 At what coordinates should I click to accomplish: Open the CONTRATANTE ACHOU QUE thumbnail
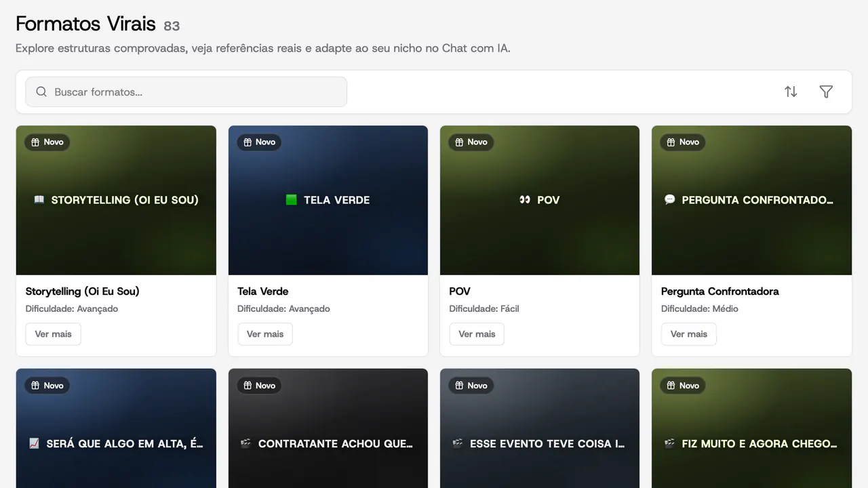click(328, 428)
